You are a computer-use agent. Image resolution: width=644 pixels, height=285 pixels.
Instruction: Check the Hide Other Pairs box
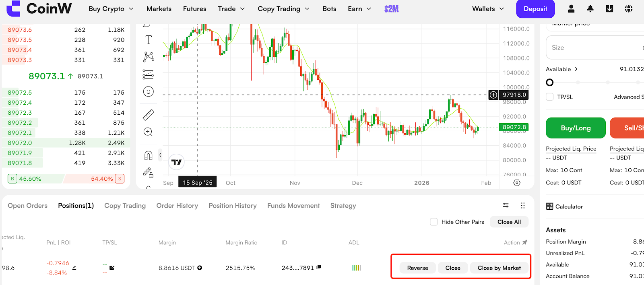(x=434, y=222)
